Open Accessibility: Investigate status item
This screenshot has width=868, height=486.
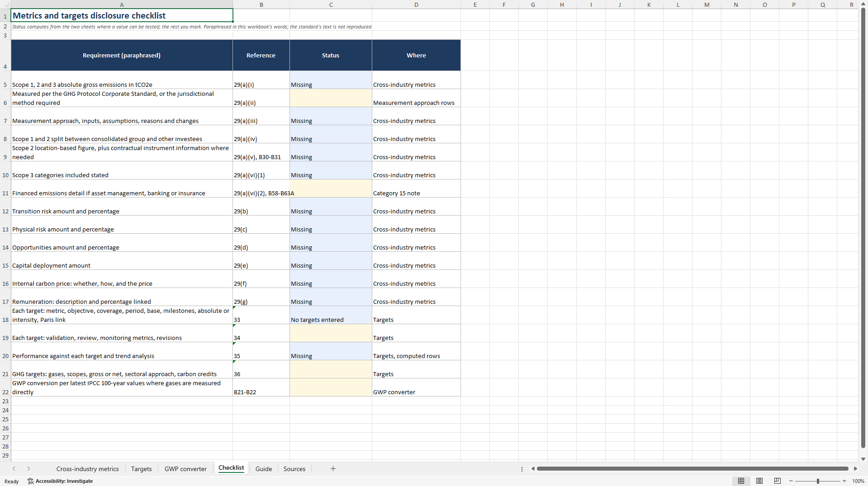pyautogui.click(x=60, y=481)
